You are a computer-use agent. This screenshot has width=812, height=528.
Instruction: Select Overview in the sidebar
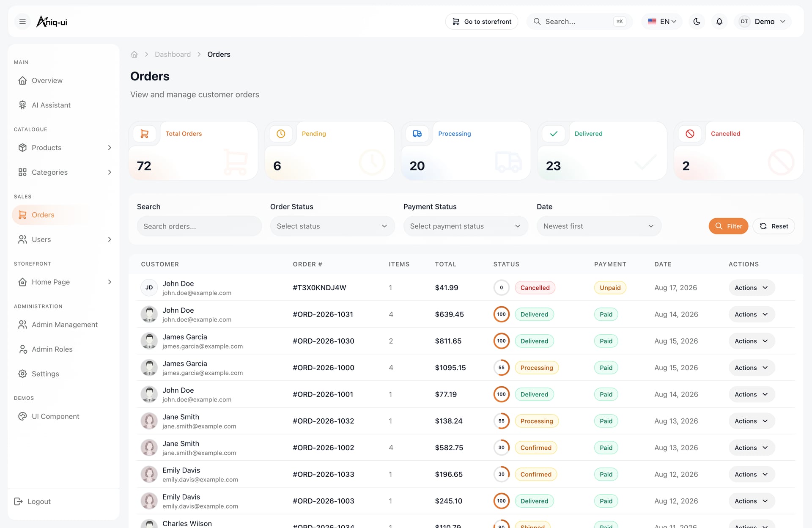coord(63,80)
